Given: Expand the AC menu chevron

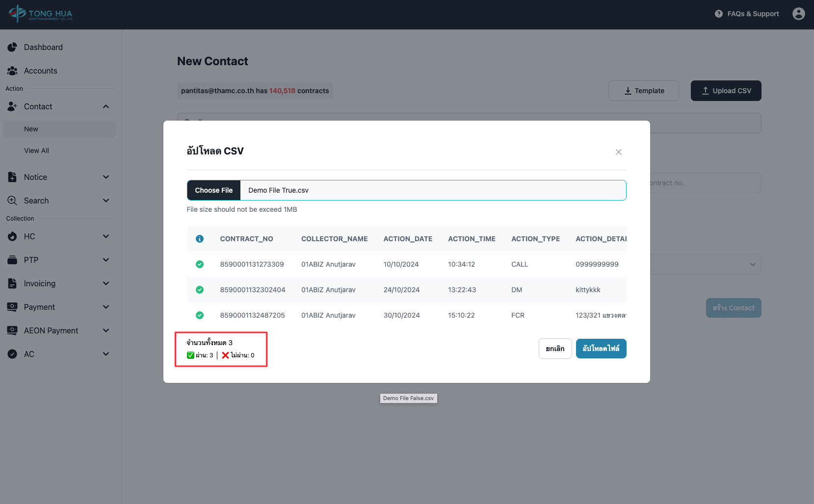Looking at the screenshot, I should point(106,354).
